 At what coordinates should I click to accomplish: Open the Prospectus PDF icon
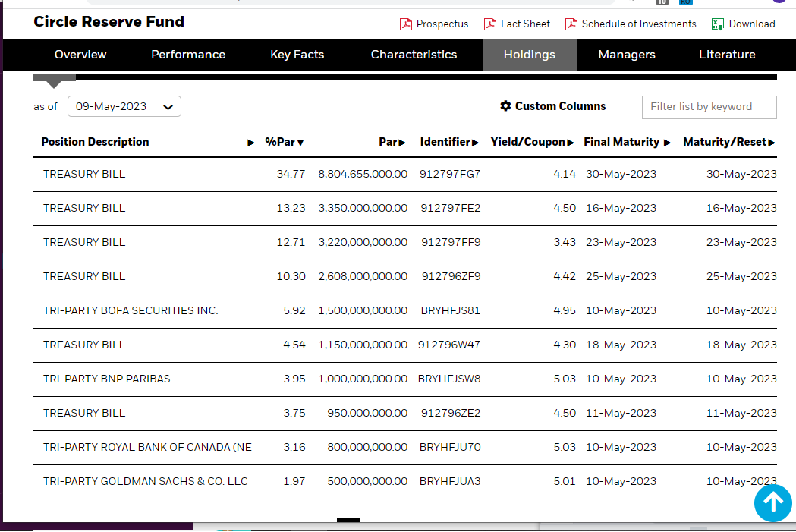point(406,24)
